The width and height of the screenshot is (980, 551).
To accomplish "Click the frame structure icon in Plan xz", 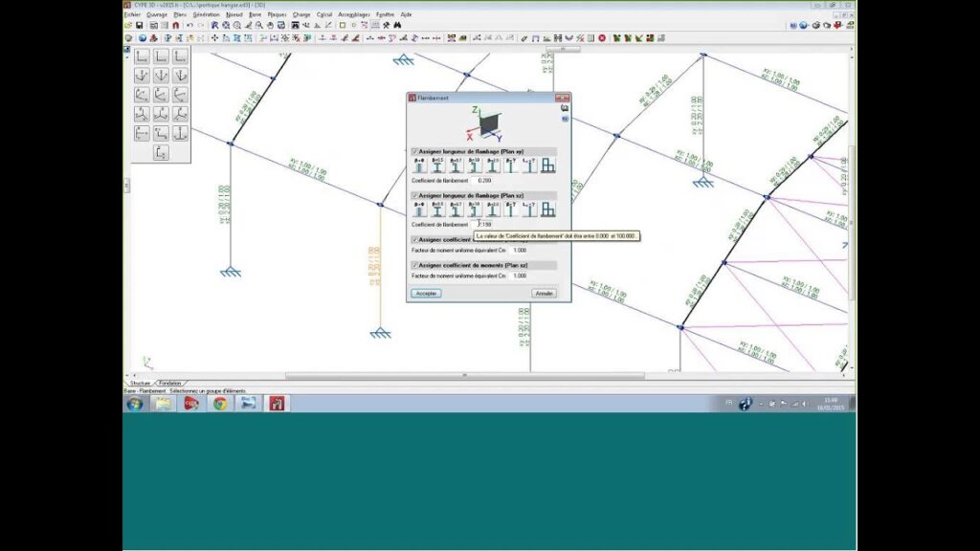I will pos(548,210).
